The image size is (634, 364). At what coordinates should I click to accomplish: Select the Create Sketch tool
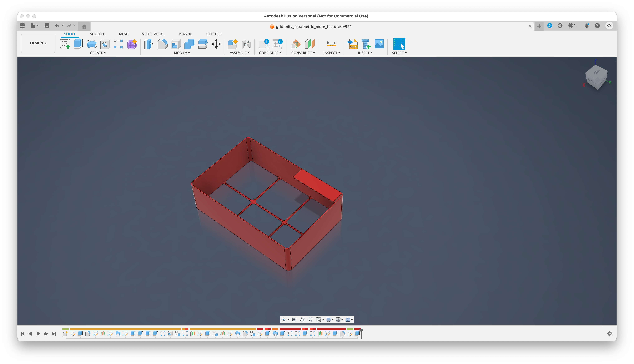click(x=65, y=44)
